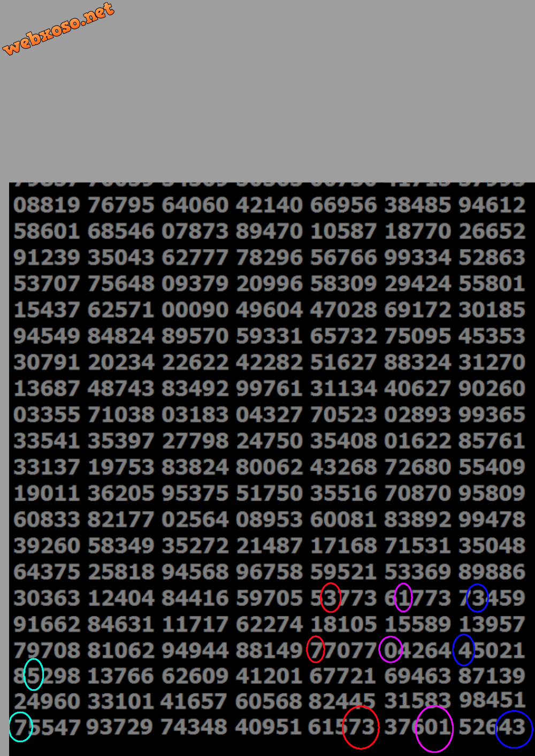Screen dimensions: 535x756
Task: Click the number 30363
Action: click(x=47, y=598)
